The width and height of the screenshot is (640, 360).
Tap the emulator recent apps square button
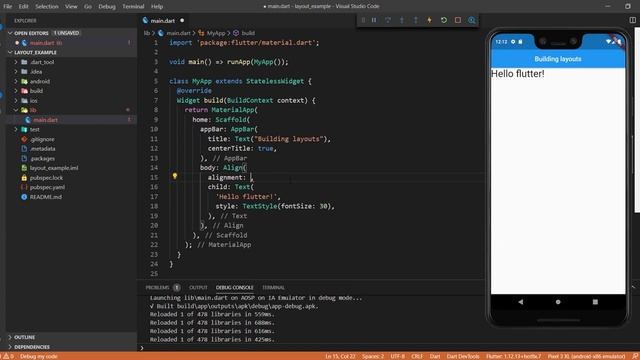595,302
